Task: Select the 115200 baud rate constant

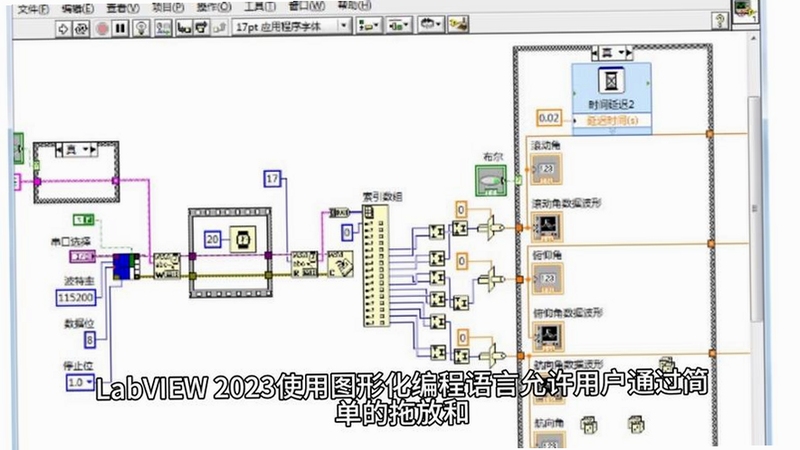Action: pos(76,298)
